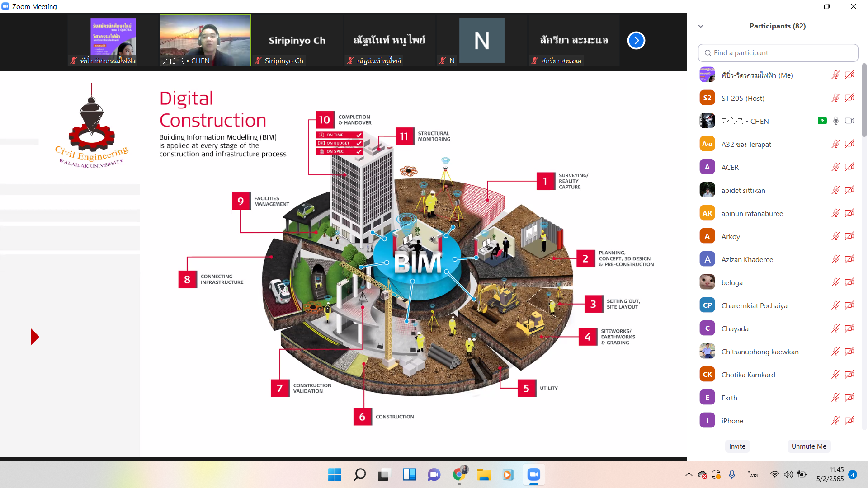Expand the system tray hidden icons
Screen dimensions: 868x488
point(689,474)
